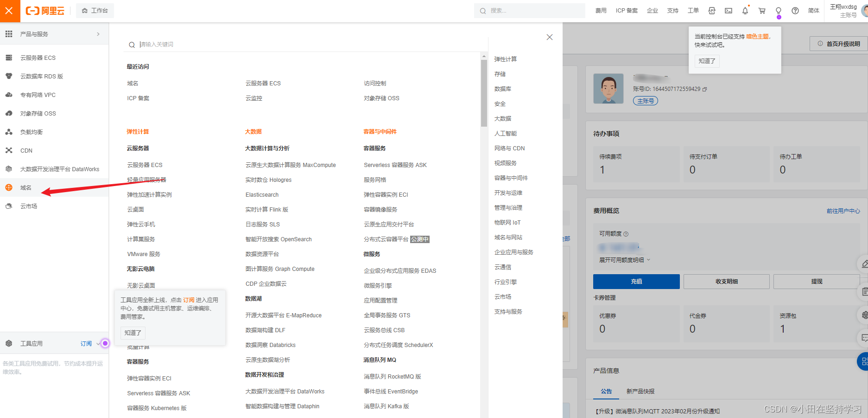
Task: Jump to 网络与 CDN category
Action: (x=510, y=148)
